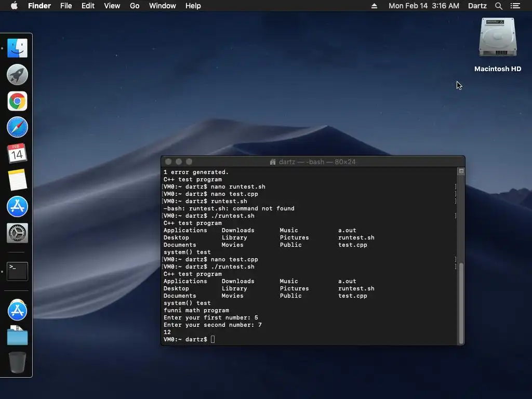Click the Dartz user name menu
The width and height of the screenshot is (532, 399).
tap(477, 6)
